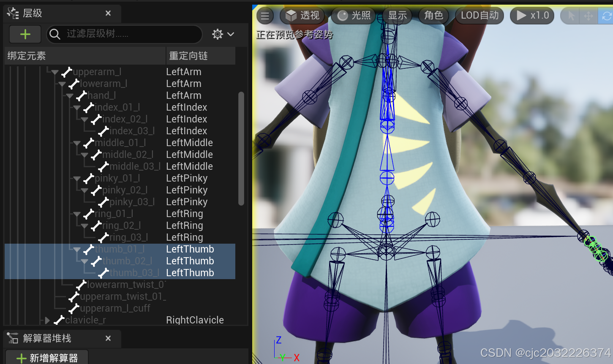Close the 解算器堆栈 tab
The image size is (613, 364).
(108, 338)
